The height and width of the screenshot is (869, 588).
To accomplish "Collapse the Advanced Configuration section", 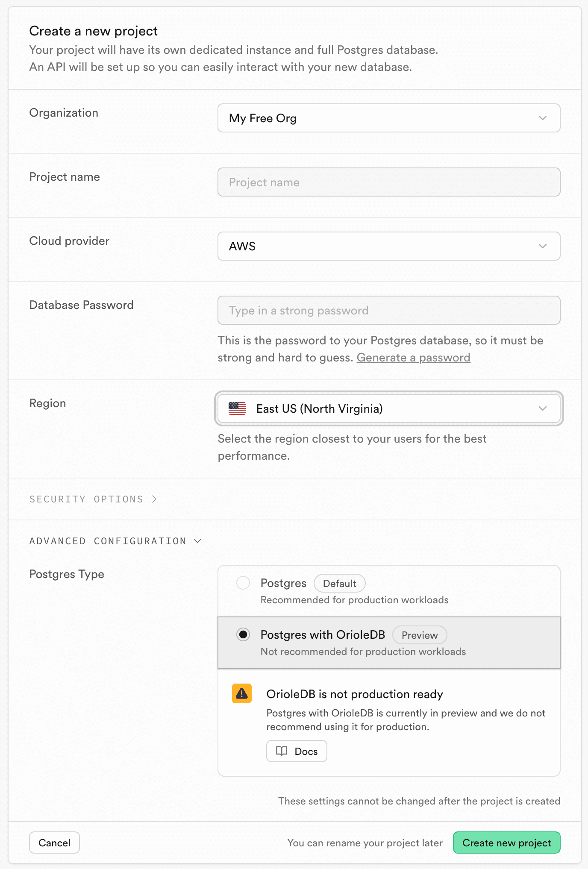I will click(115, 540).
